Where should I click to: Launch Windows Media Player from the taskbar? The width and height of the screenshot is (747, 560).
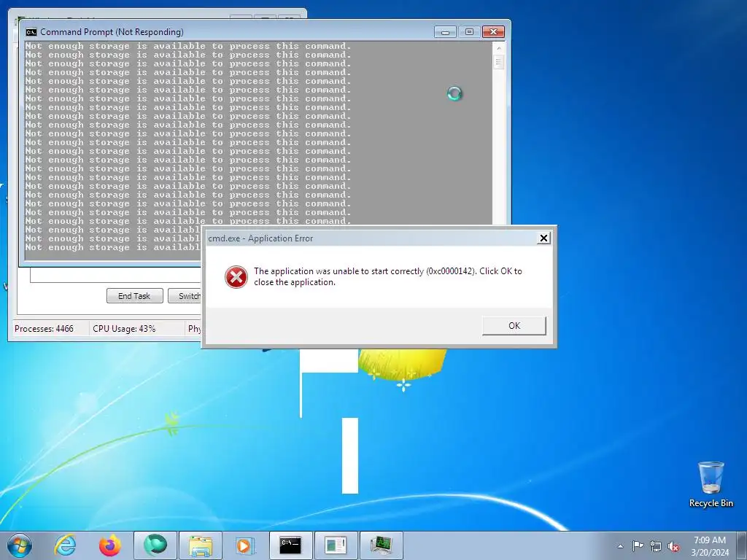click(x=245, y=545)
